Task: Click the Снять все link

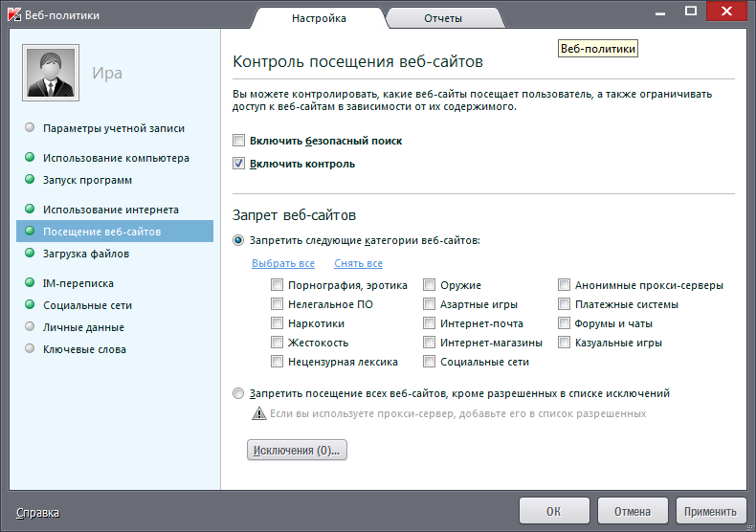Action: coord(358,264)
